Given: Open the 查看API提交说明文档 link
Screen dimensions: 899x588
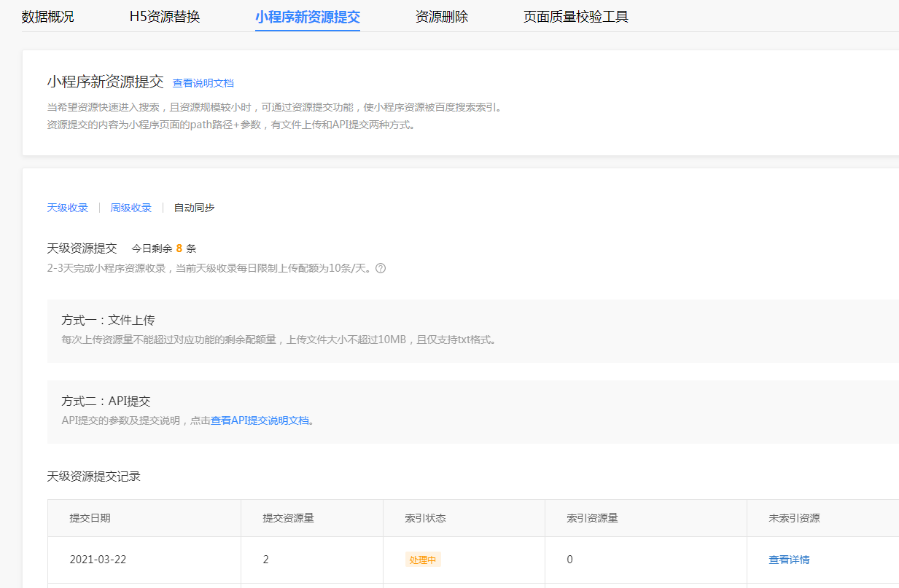Looking at the screenshot, I should [x=260, y=420].
